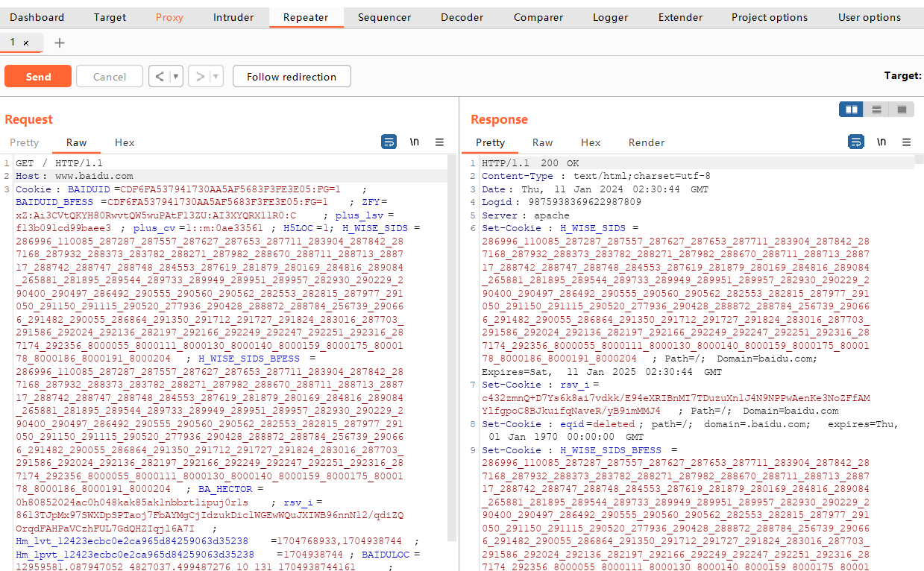Open the Target tab
This screenshot has width=924, height=571.
(x=110, y=17)
